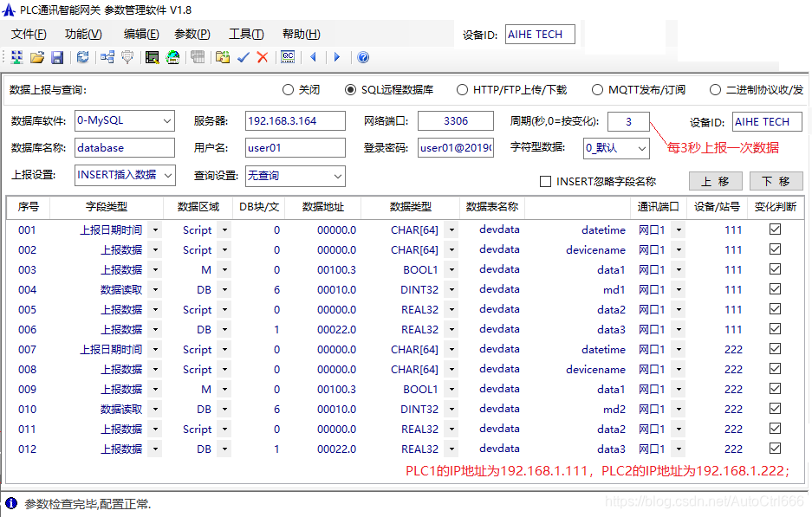Screen dimensions: 812x517
Task: Click the network devices icon in toolbar
Action: click(16, 57)
